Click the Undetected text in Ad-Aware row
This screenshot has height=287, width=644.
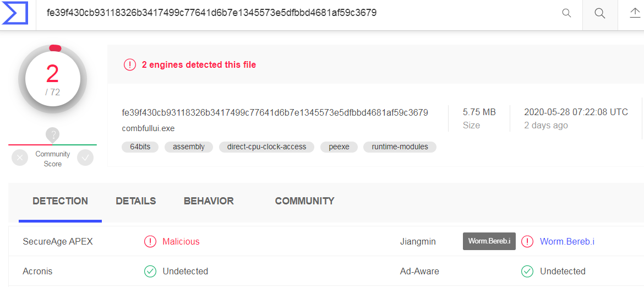pyautogui.click(x=563, y=272)
